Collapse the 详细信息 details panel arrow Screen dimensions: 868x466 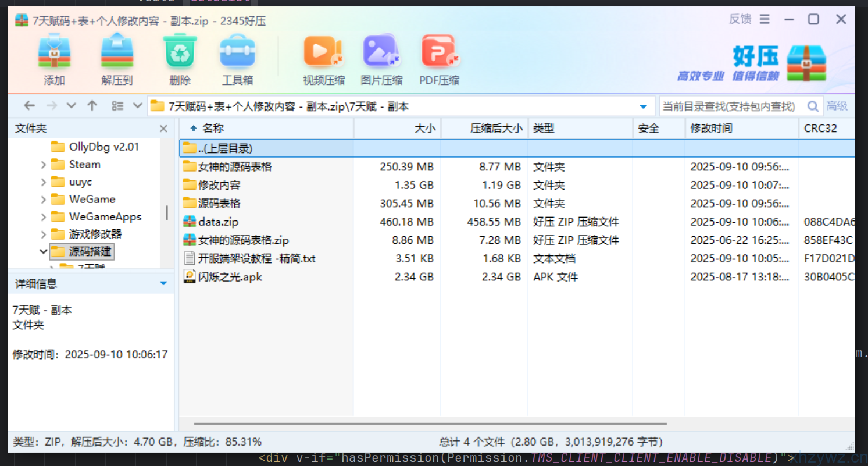tap(163, 283)
